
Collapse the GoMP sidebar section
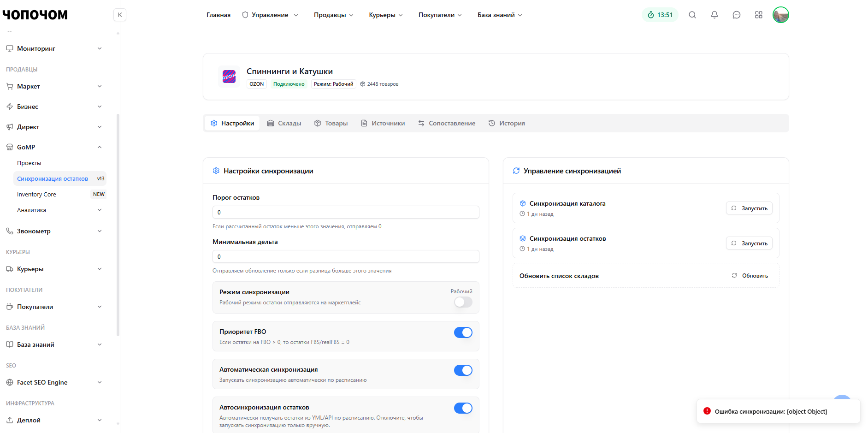(54, 147)
